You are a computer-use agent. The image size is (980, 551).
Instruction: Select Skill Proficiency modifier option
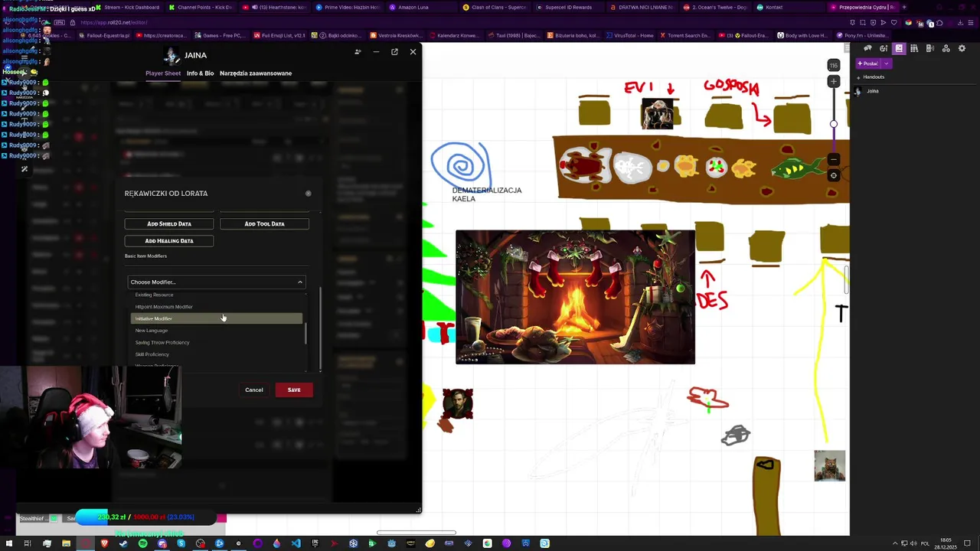pos(217,354)
